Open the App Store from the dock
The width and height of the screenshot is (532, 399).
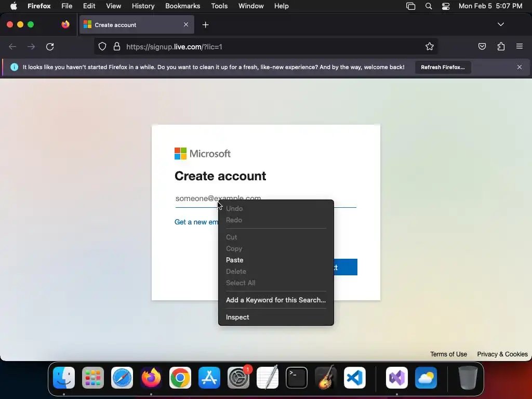pos(209,378)
